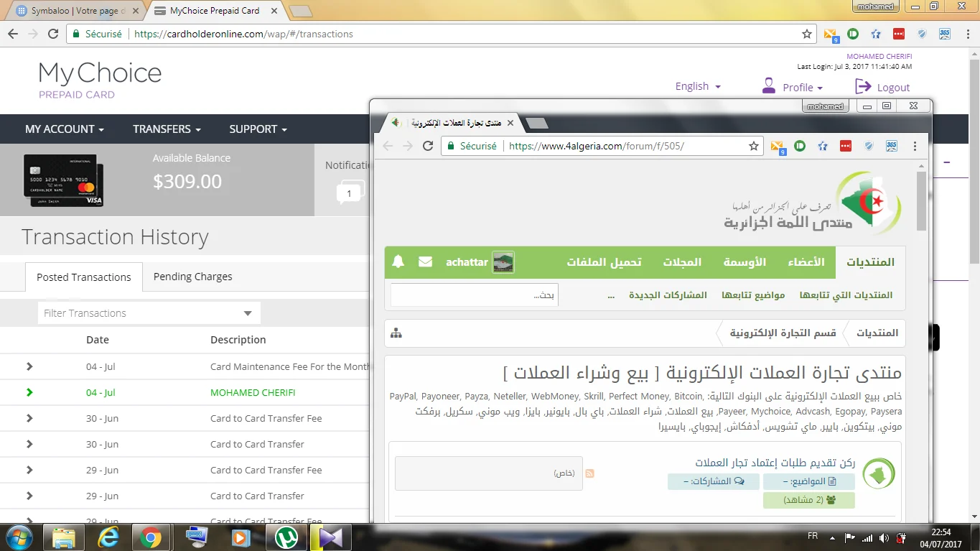980x551 pixels.
Task: Open the Profile dropdown menu
Action: 793,87
